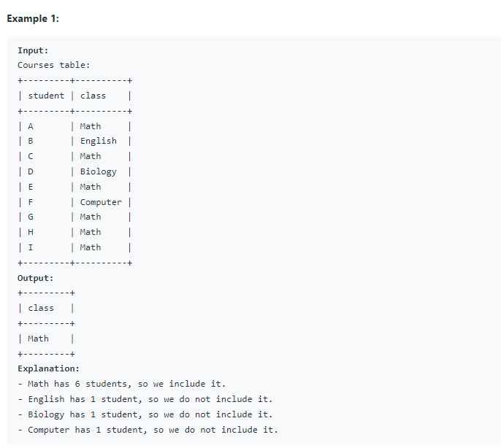Click 'Biology' in student D's row
Image resolution: width=501 pixels, height=448 pixels.
pos(99,171)
